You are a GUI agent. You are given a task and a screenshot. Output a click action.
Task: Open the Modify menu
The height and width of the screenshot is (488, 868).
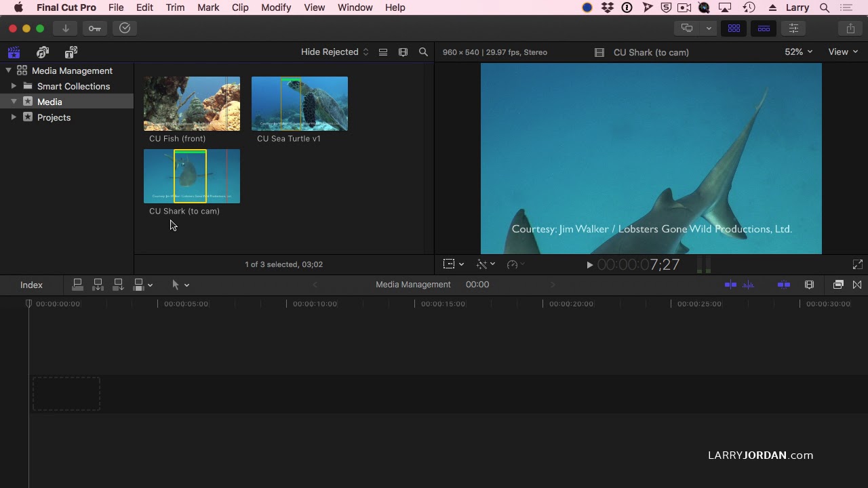276,7
